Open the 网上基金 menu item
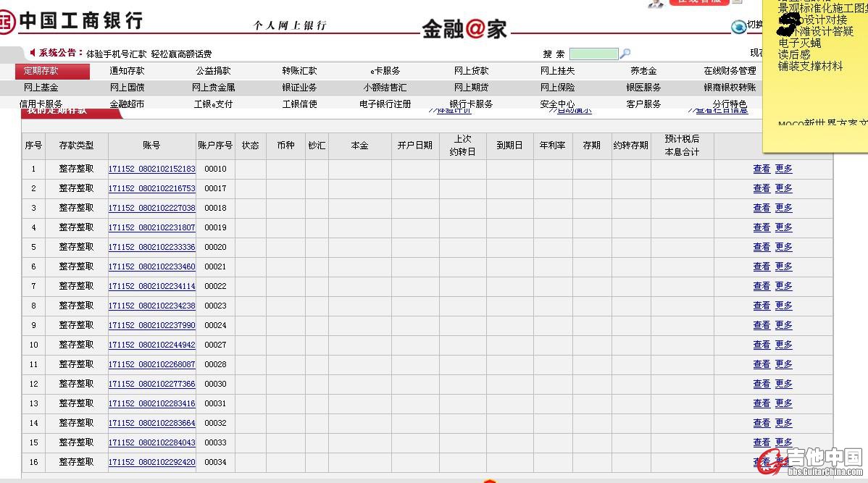 pyautogui.click(x=41, y=88)
